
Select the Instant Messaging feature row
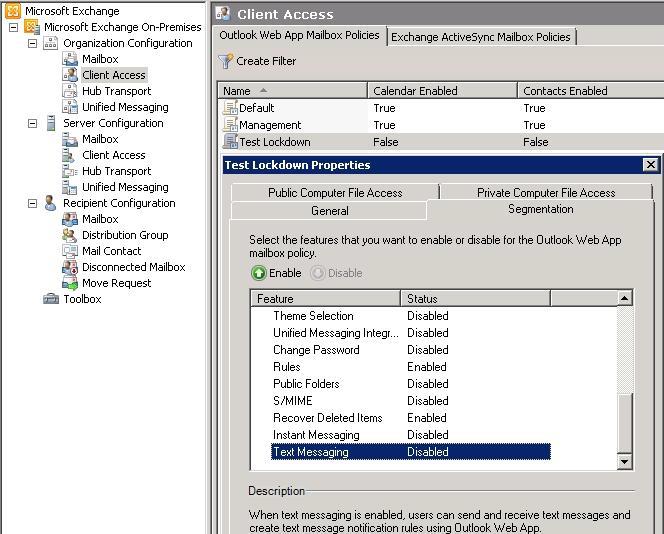[411, 435]
